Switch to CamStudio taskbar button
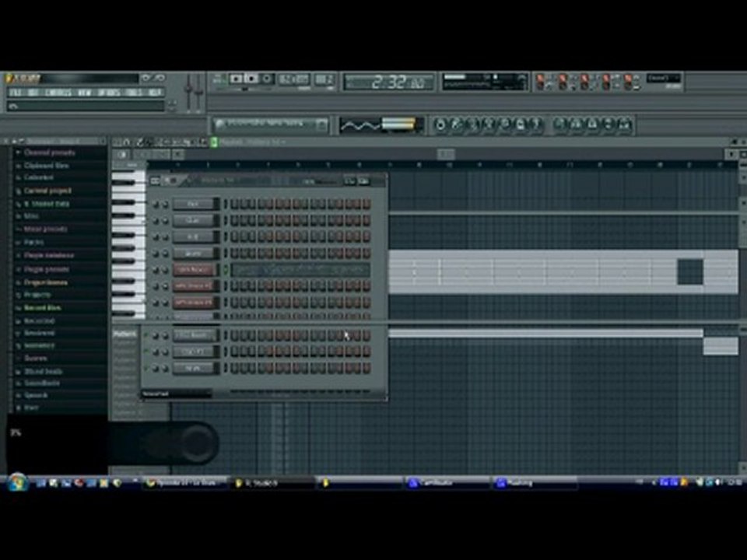Image resolution: width=747 pixels, height=560 pixels. [x=447, y=483]
